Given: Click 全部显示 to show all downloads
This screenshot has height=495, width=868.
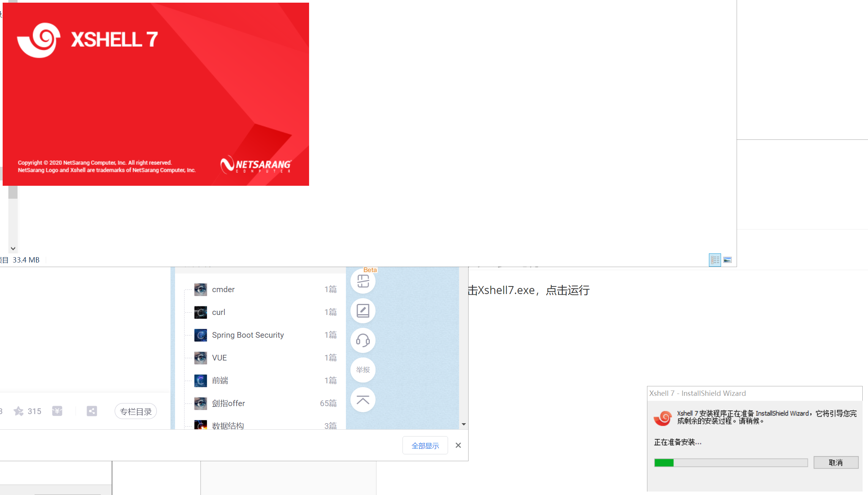Looking at the screenshot, I should tap(425, 445).
